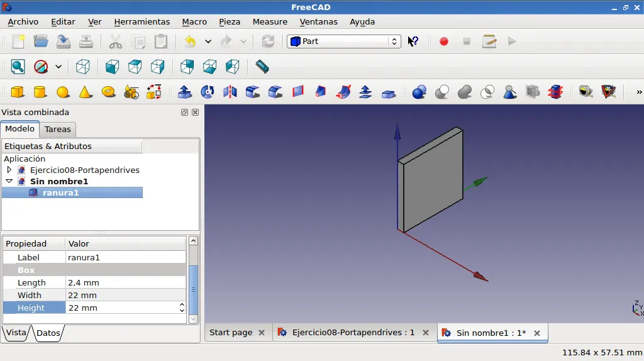644x361 pixels.
Task: Click the Fillet tool icon
Action: click(253, 92)
